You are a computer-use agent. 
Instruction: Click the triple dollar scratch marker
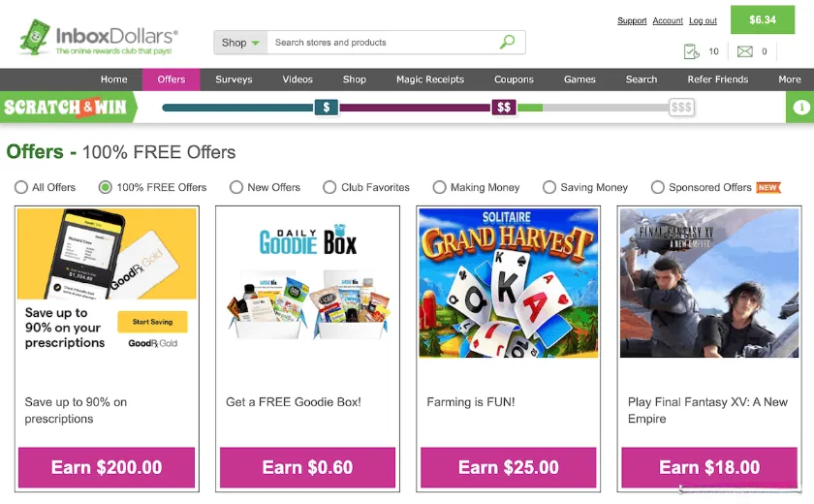[681, 108]
